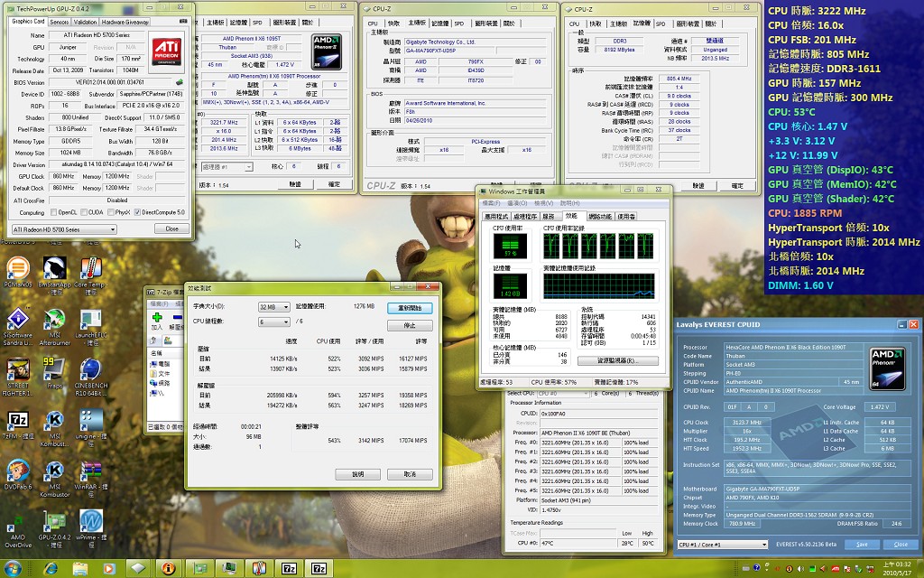The width and height of the screenshot is (924, 578).
Task: Click BIOS Version value VER012.014.000.001.034761
Action: pos(110,82)
